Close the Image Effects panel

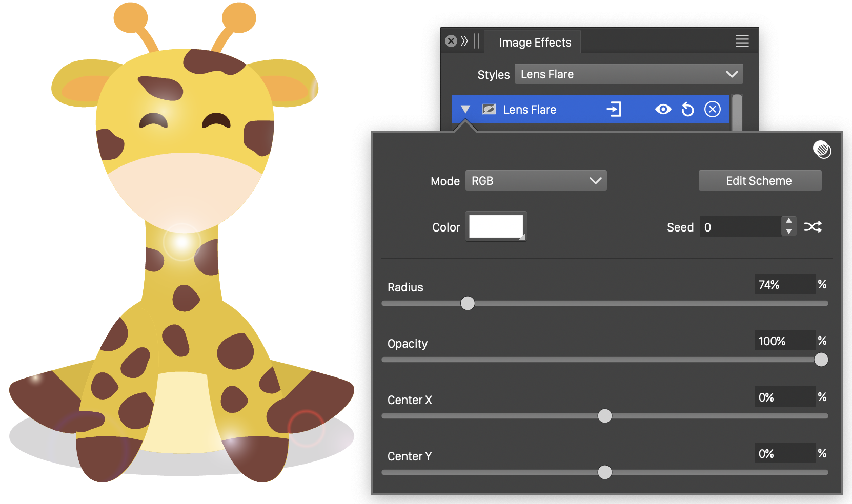click(x=451, y=41)
